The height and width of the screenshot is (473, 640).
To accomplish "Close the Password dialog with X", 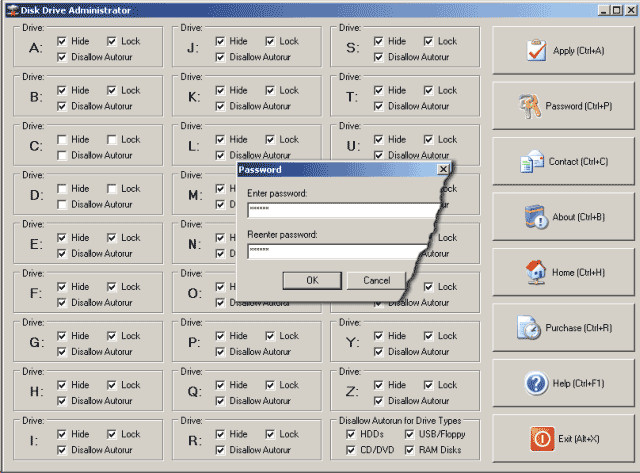I will click(x=442, y=170).
